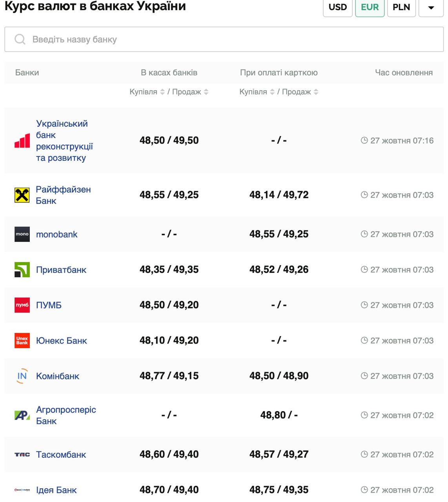Click the Таскомбанк TAC logo icon

(x=22, y=455)
